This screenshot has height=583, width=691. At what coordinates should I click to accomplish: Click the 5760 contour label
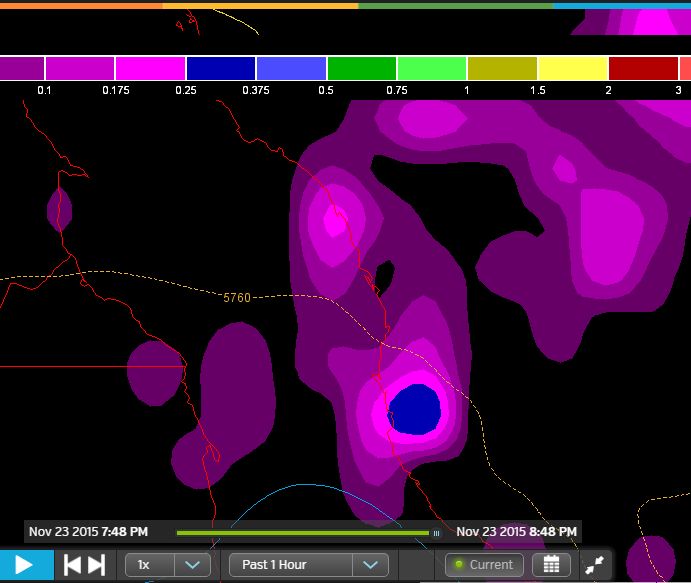[237, 298]
